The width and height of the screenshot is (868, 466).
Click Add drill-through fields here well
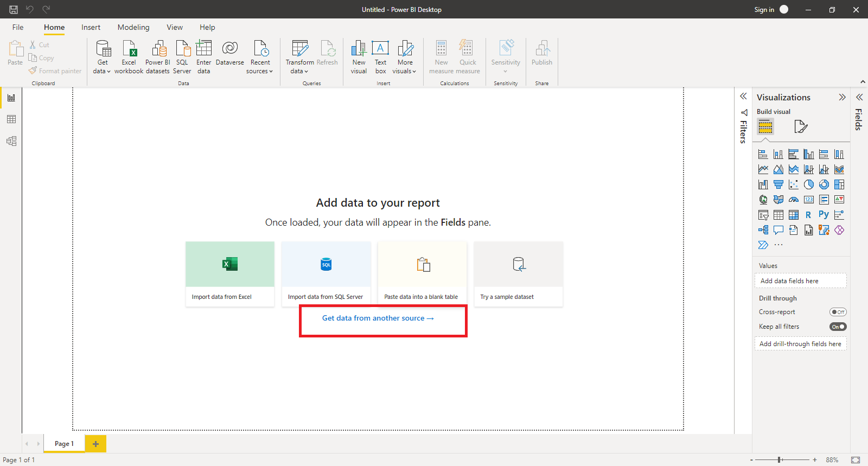click(800, 344)
